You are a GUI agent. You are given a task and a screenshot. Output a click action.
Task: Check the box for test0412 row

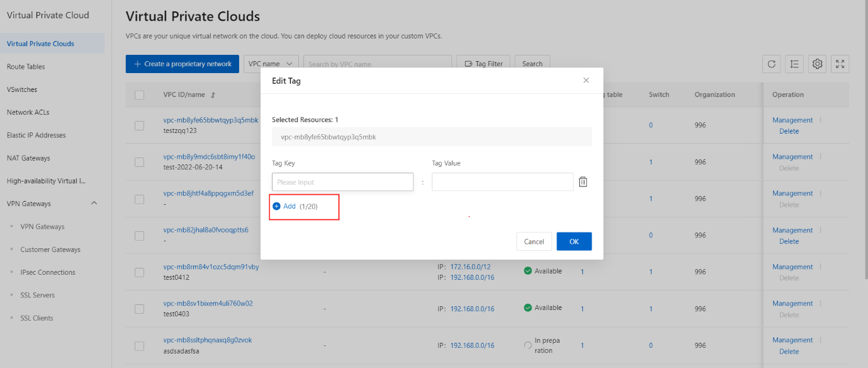pos(140,272)
